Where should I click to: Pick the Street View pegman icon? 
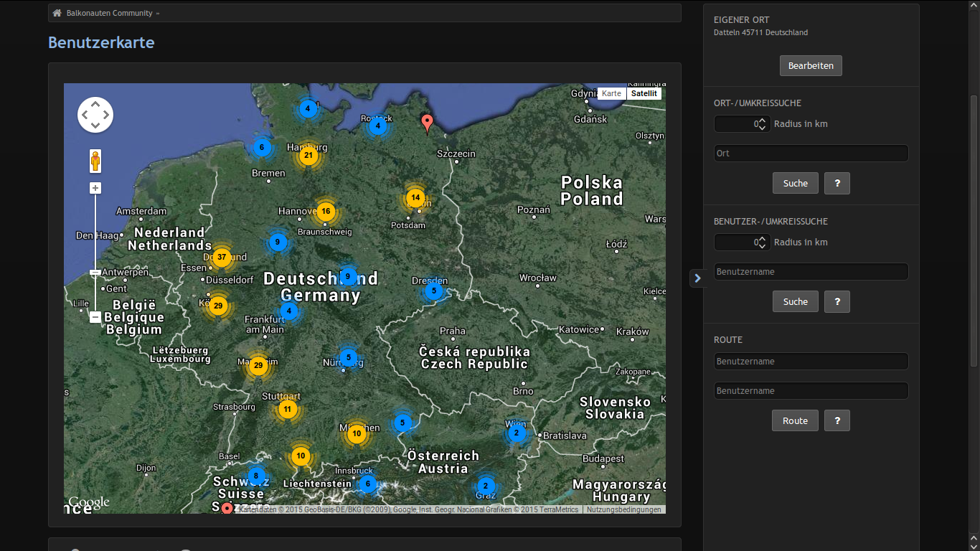click(x=95, y=161)
